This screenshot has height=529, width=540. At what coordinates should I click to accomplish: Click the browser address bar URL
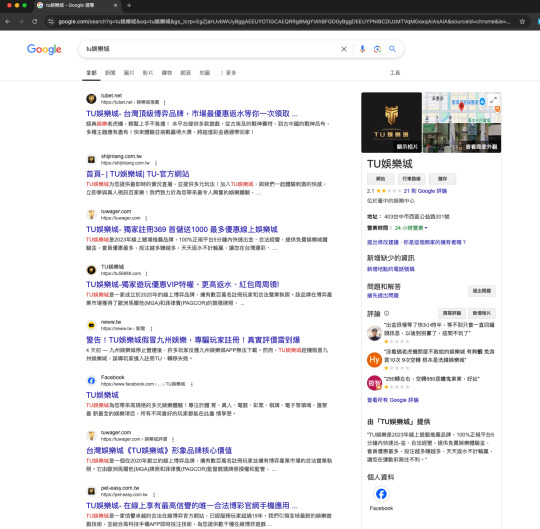click(x=284, y=21)
